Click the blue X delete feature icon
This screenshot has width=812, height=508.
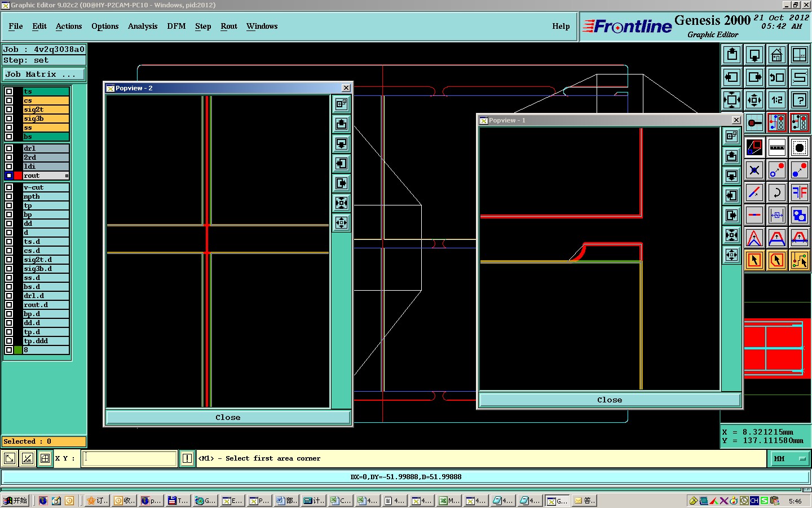click(754, 170)
